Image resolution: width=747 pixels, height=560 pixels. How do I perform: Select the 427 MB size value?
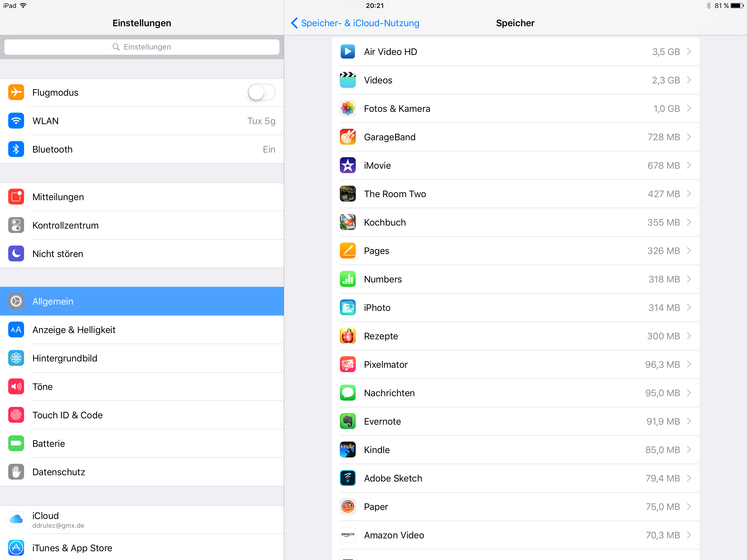pos(664,194)
